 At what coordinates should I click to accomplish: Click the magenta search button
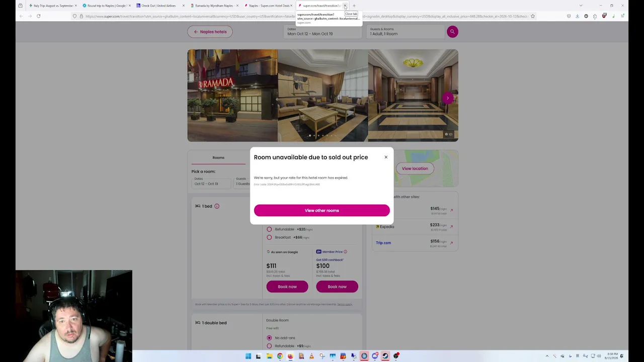(x=452, y=32)
